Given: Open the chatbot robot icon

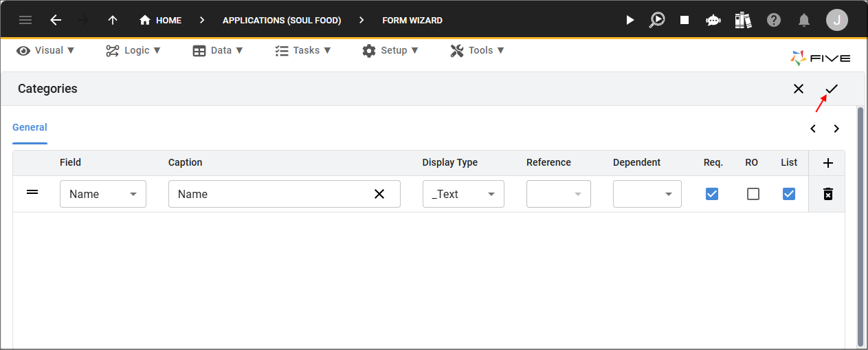Looking at the screenshot, I should pyautogui.click(x=713, y=20).
